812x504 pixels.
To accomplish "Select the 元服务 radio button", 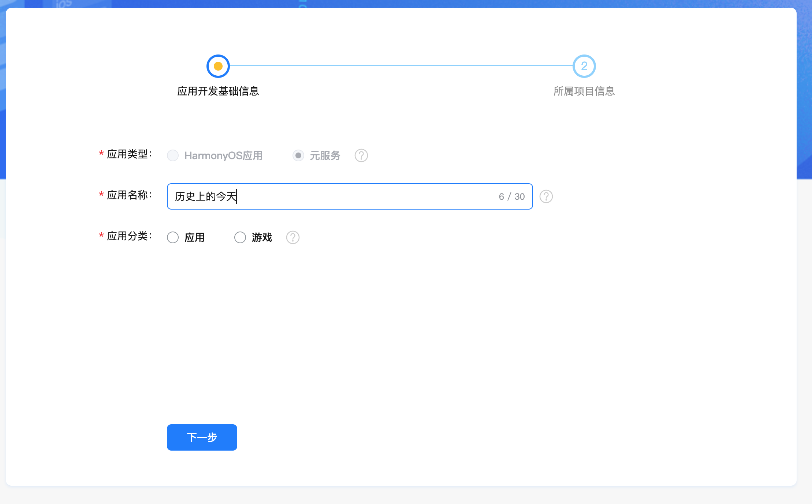I will [x=298, y=155].
